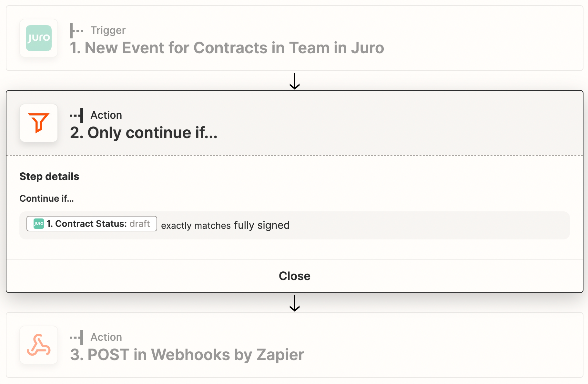Click the Step details heading
The height and width of the screenshot is (384, 588).
49,177
